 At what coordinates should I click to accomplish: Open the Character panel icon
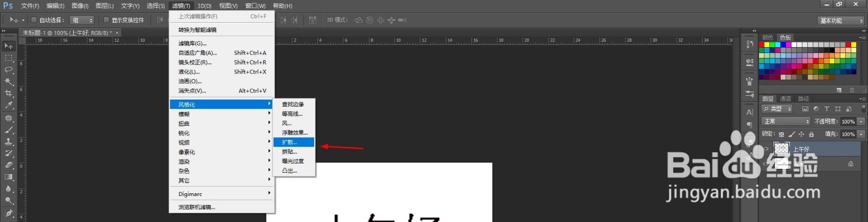(x=750, y=112)
